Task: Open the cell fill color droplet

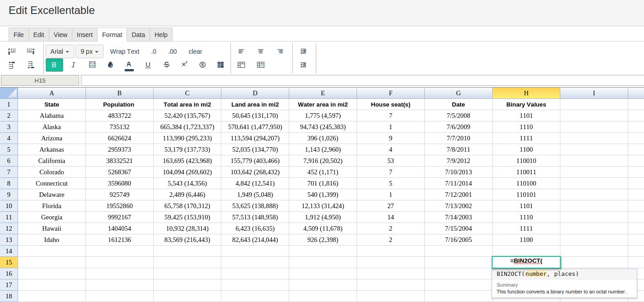Action: 110,65
